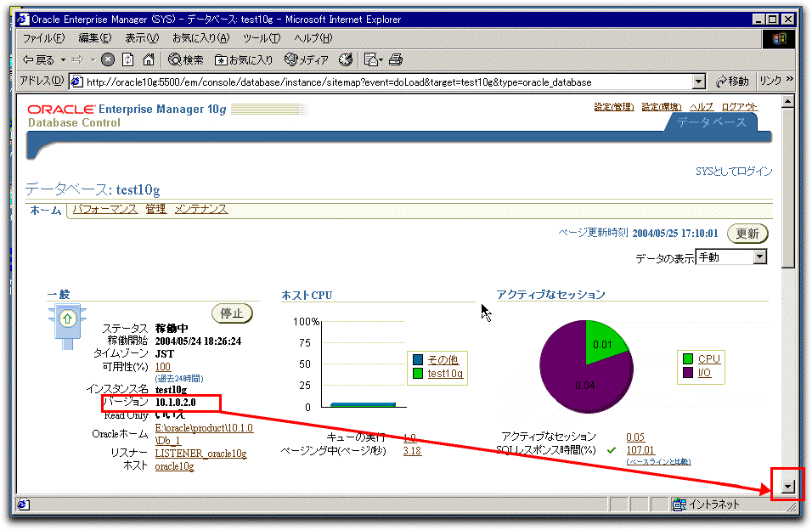The width and height of the screenshot is (812, 530).
Task: Click the 更新 refresh button
Action: click(x=747, y=234)
